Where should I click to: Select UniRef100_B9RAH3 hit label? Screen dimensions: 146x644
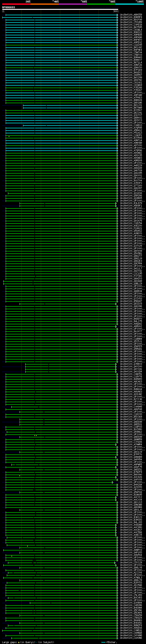(x=131, y=58)
